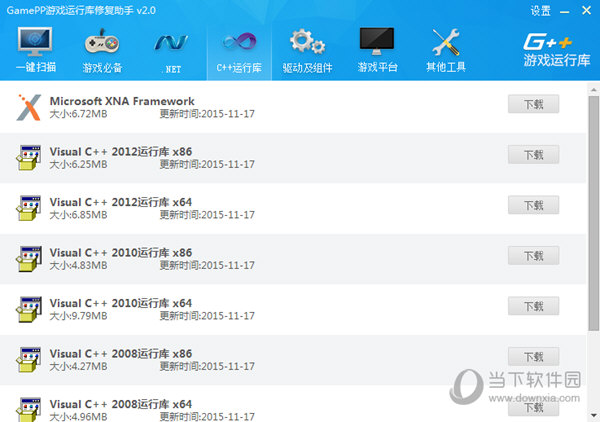Open the 驱动及组件 gears icon
600x422 pixels.
pos(307,41)
